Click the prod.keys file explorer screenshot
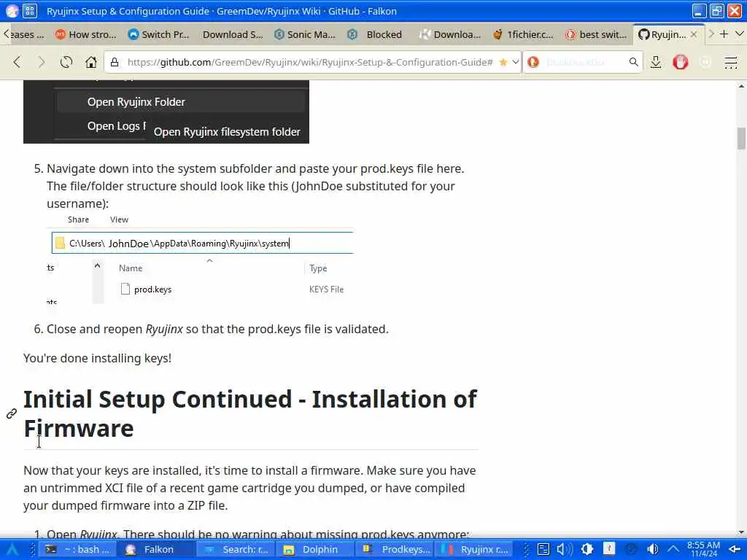Image resolution: width=747 pixels, height=560 pixels. pyautogui.click(x=200, y=259)
